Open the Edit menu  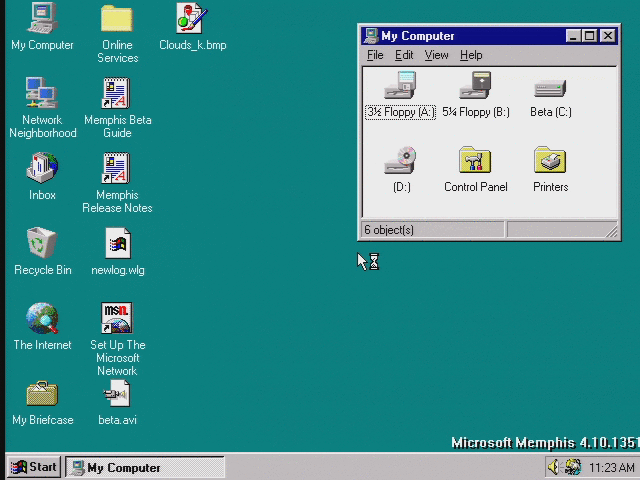[x=404, y=55]
